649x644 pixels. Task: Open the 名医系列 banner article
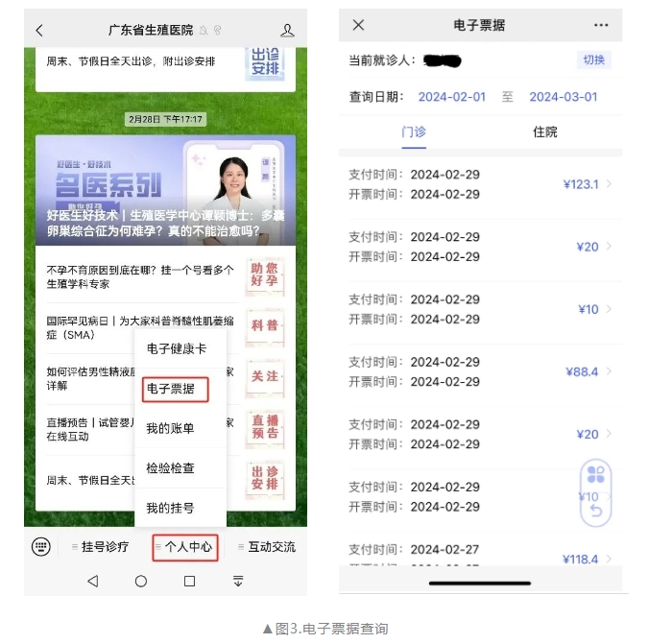tap(165, 190)
